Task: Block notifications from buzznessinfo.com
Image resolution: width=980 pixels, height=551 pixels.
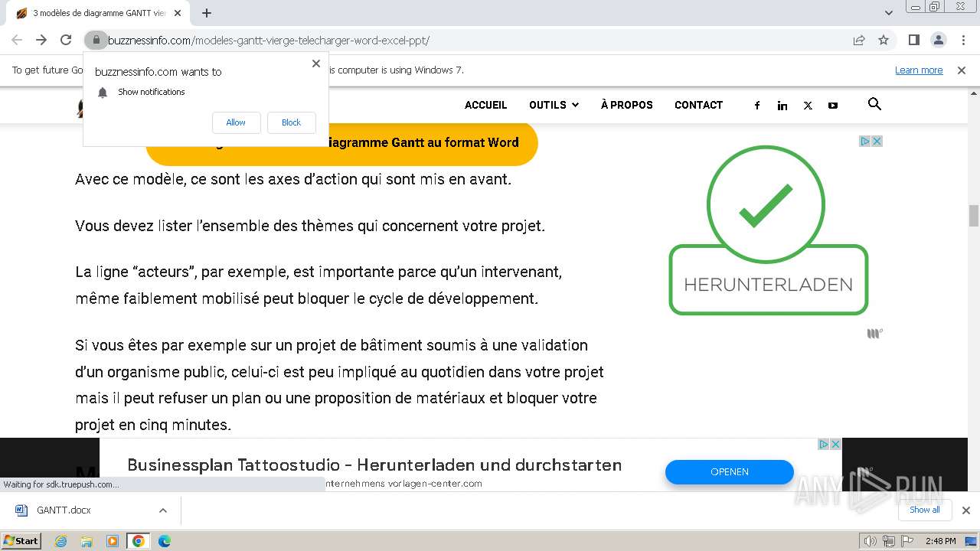Action: (x=291, y=122)
